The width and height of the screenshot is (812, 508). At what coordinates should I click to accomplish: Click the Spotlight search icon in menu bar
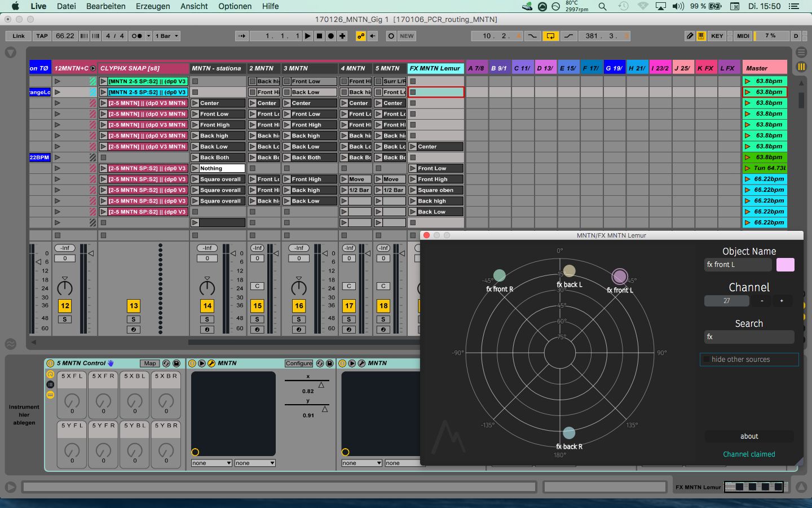click(602, 6)
